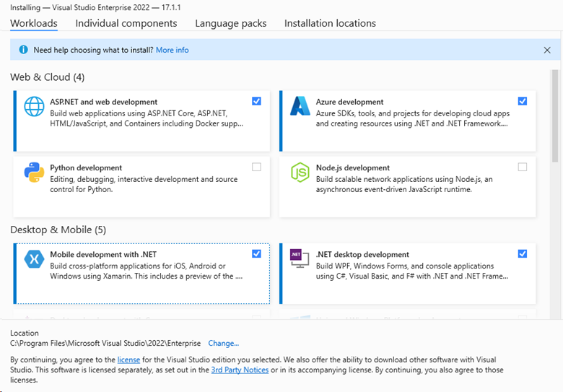The width and height of the screenshot is (563, 392).
Task: Click the Desktop & Mobile (5) heading
Action: coord(58,230)
